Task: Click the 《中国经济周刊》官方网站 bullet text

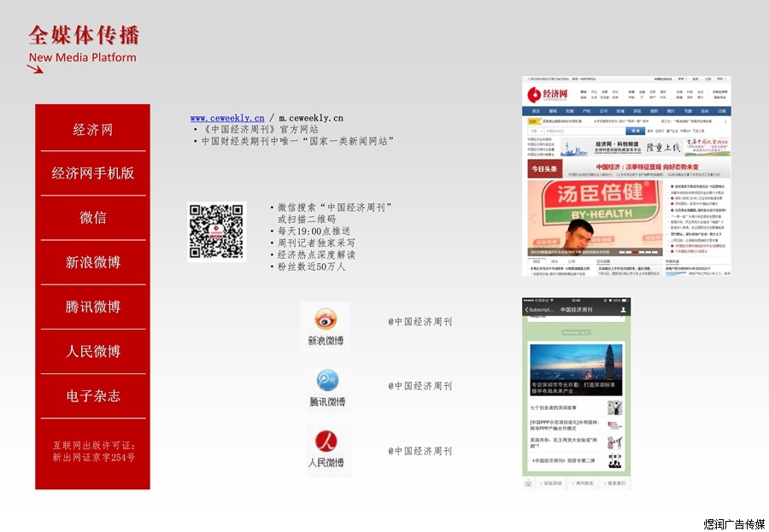Action: 260,130
